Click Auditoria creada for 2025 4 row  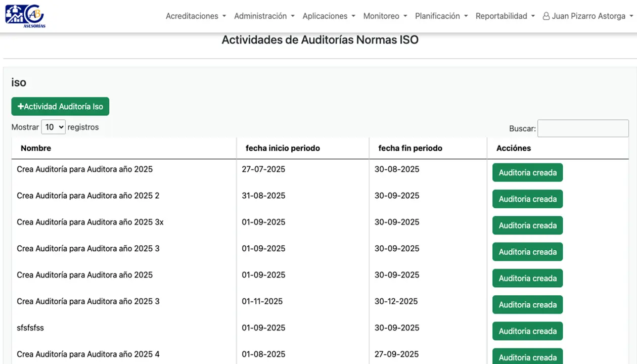click(x=527, y=357)
